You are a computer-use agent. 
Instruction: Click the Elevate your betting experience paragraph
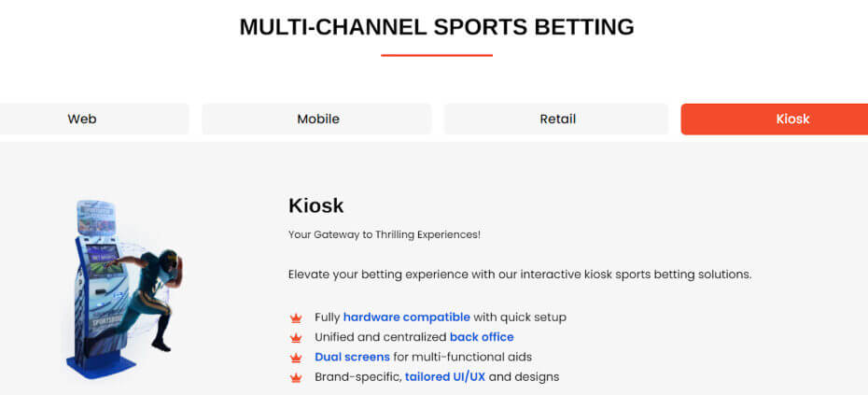pyautogui.click(x=520, y=275)
